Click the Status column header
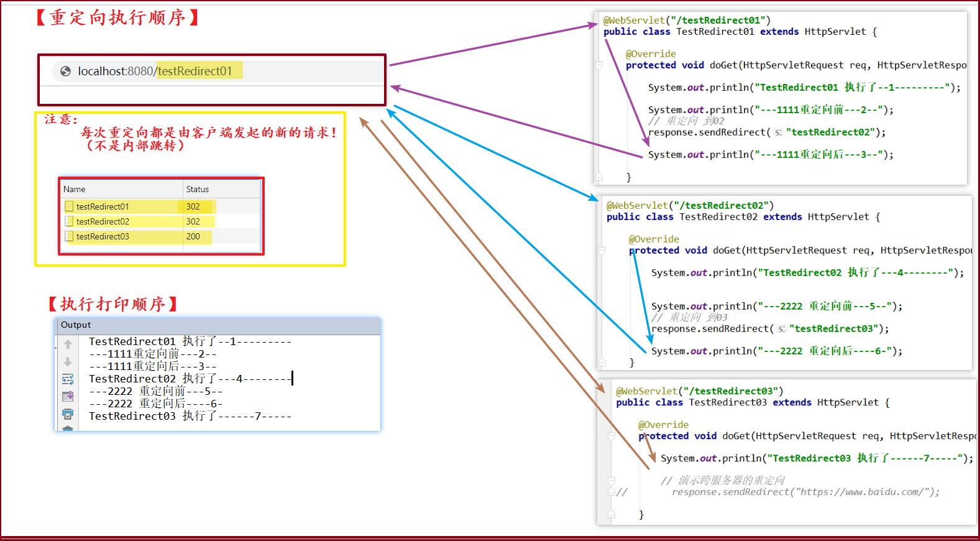 click(198, 189)
